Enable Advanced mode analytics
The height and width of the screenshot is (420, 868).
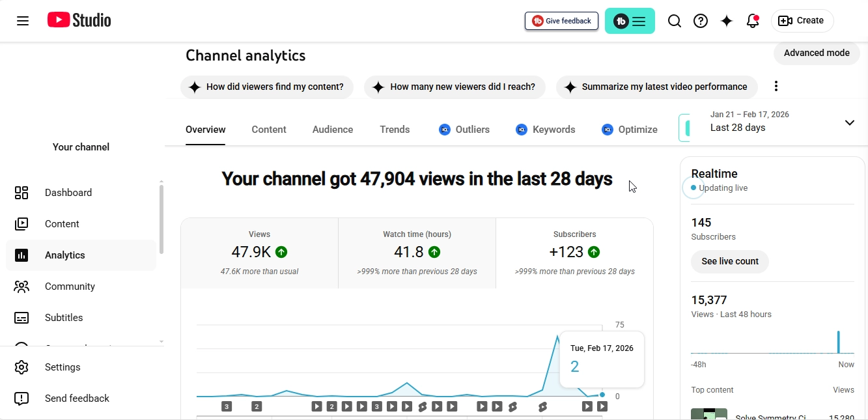816,53
